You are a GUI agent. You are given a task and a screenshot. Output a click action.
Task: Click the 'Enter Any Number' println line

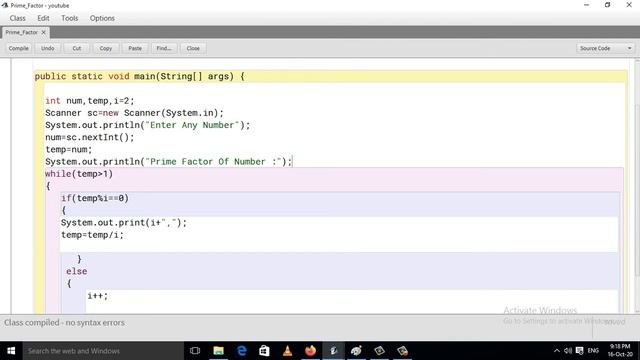[147, 125]
